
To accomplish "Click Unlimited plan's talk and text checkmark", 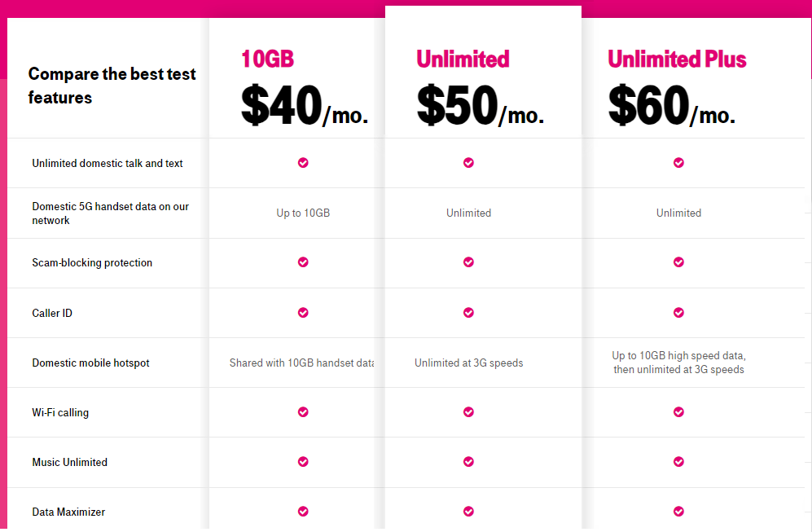I will point(468,163).
